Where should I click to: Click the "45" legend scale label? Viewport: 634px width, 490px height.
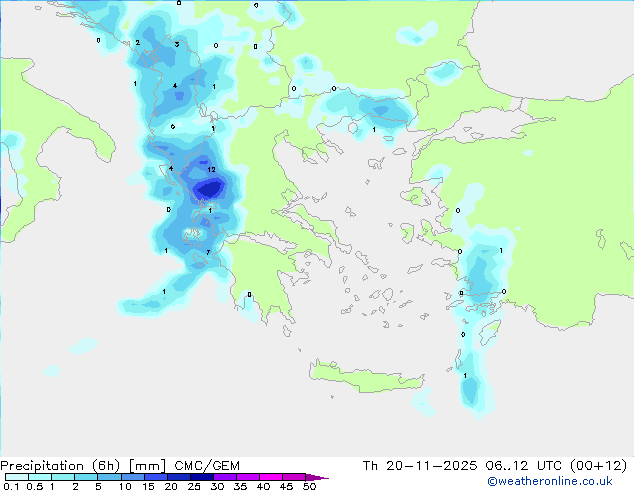point(286,486)
